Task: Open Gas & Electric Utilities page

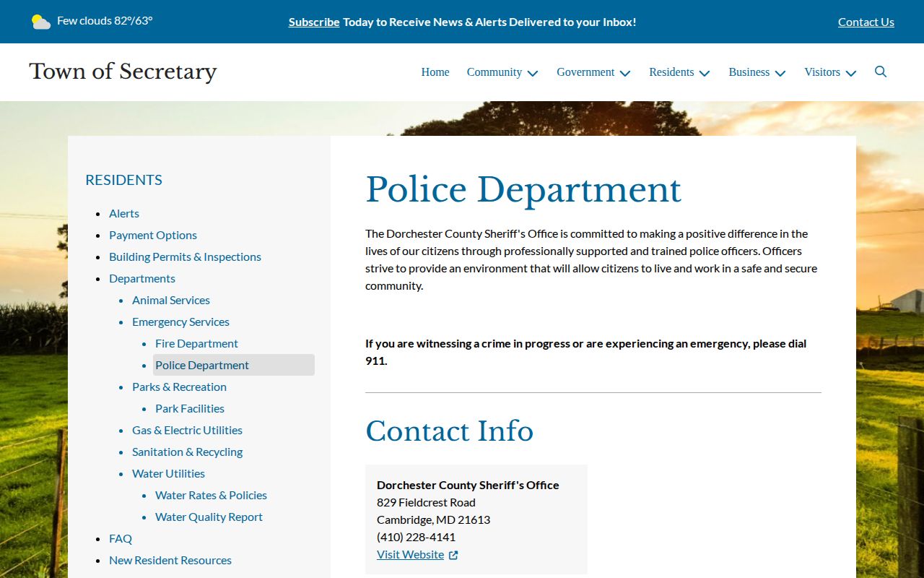Action: coord(187,430)
